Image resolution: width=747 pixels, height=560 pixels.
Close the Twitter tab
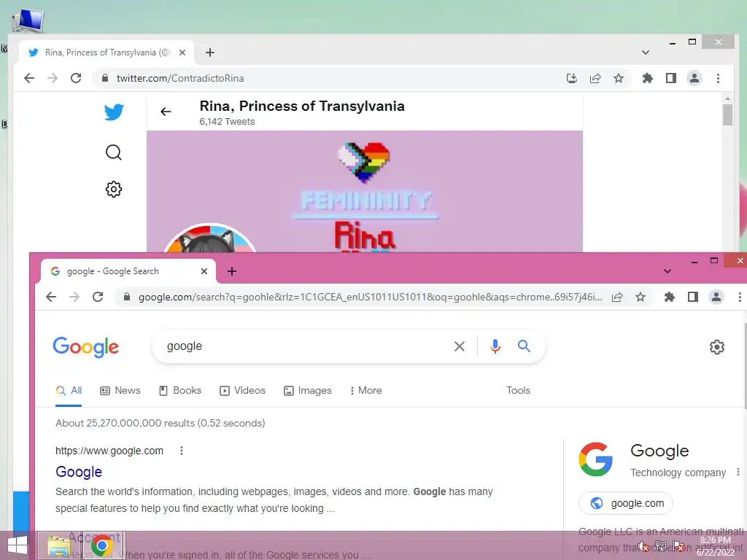point(182,52)
